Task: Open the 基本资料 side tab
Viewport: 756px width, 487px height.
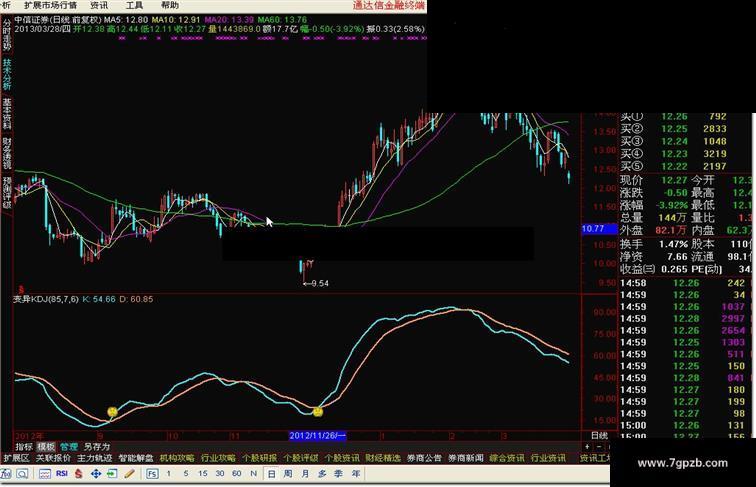Action: tap(7, 113)
